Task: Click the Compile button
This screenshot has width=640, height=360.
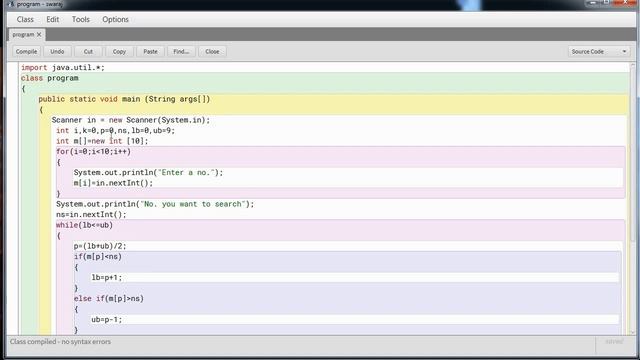Action: [27, 51]
